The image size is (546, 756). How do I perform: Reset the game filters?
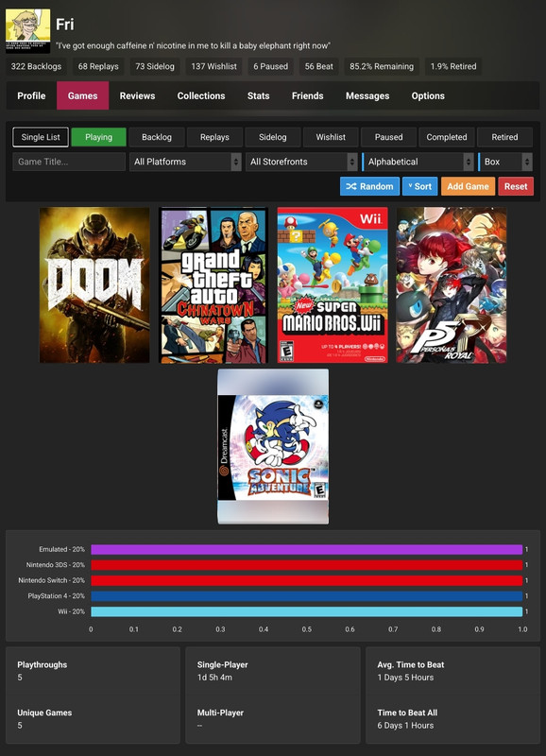(x=516, y=186)
